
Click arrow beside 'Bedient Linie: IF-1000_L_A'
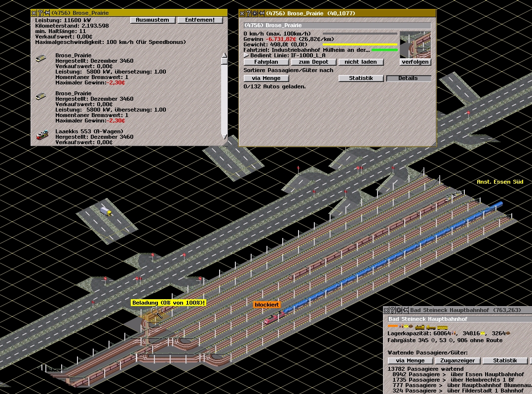coord(246,56)
